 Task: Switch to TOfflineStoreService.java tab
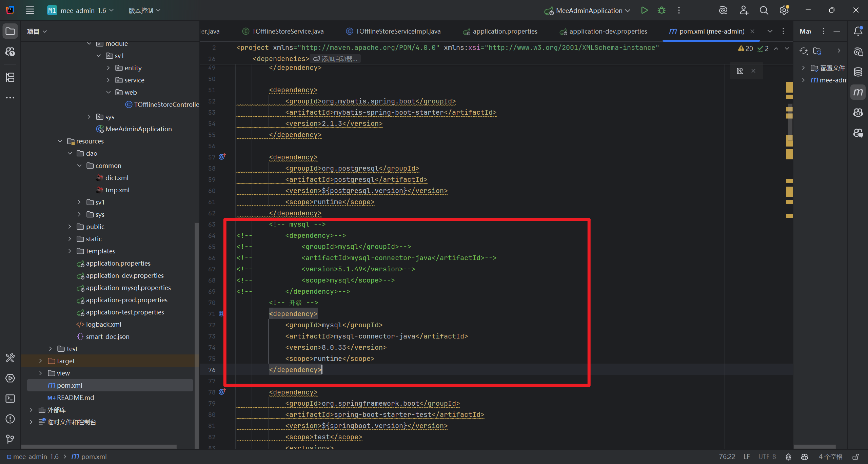pyautogui.click(x=283, y=31)
